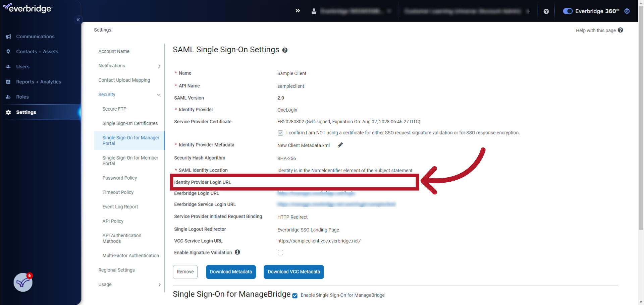Click the Users people icon
The image size is (644, 305).
[x=8, y=67]
